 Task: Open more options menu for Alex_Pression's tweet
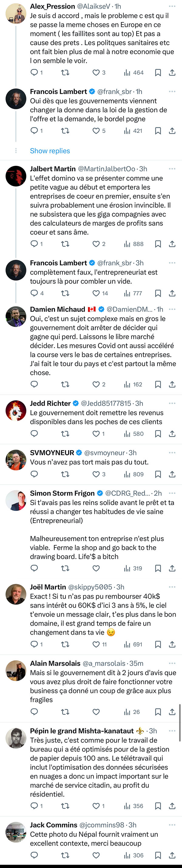[x=172, y=6]
